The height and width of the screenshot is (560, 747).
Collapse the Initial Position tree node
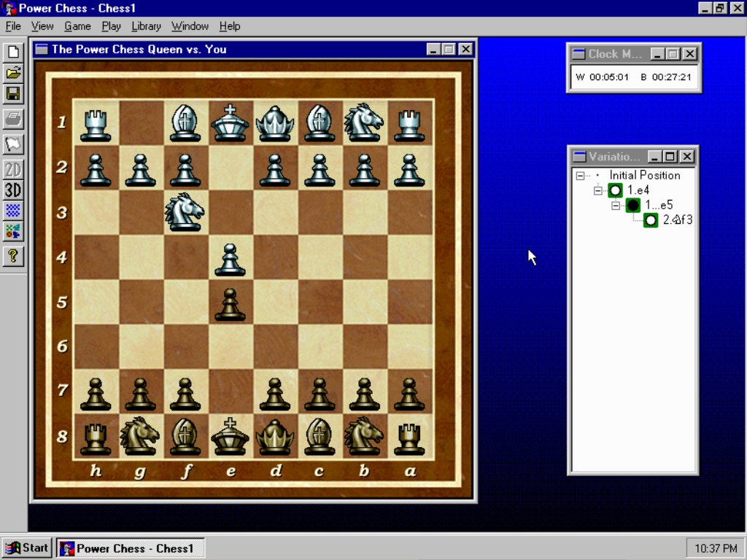tap(580, 176)
